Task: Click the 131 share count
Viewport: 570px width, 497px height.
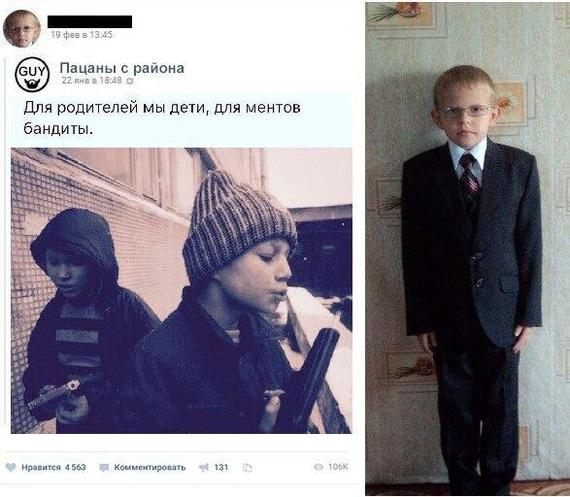Action: tap(221, 467)
